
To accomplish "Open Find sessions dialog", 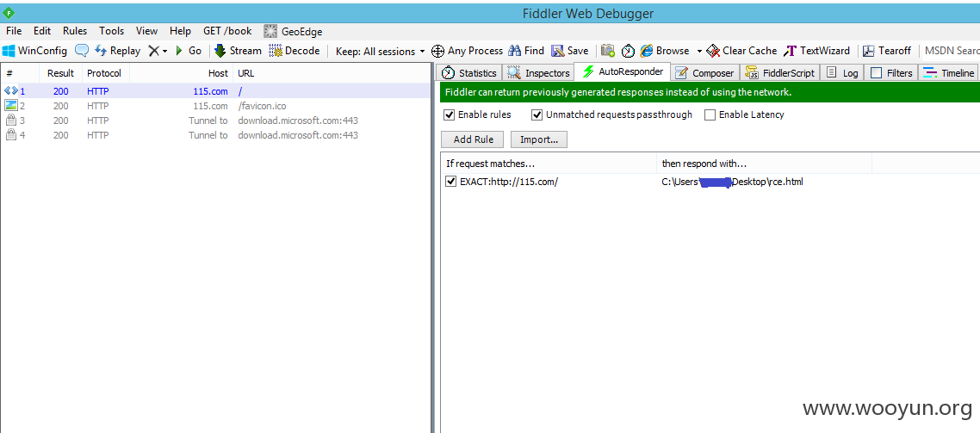I will [x=526, y=52].
